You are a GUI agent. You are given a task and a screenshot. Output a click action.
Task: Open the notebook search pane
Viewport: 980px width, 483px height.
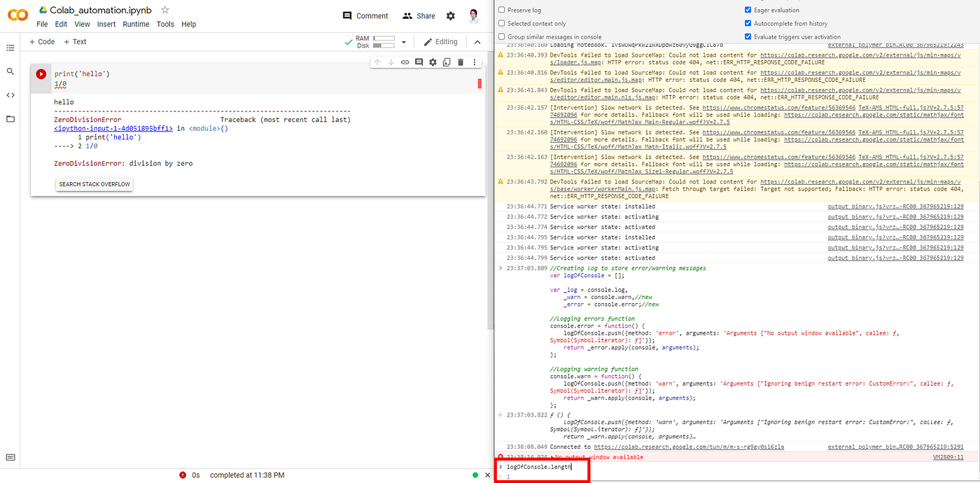pyautogui.click(x=10, y=71)
